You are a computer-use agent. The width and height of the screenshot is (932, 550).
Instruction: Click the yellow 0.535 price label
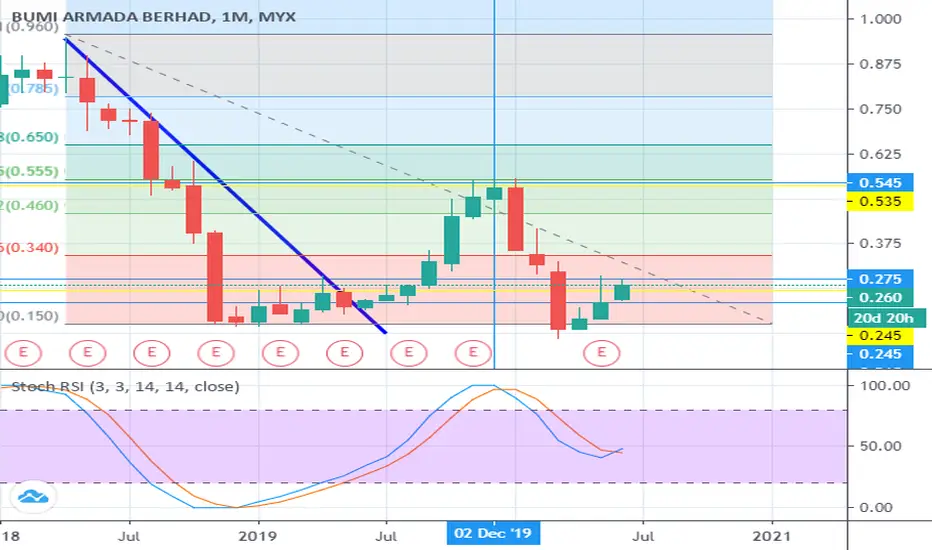click(880, 202)
